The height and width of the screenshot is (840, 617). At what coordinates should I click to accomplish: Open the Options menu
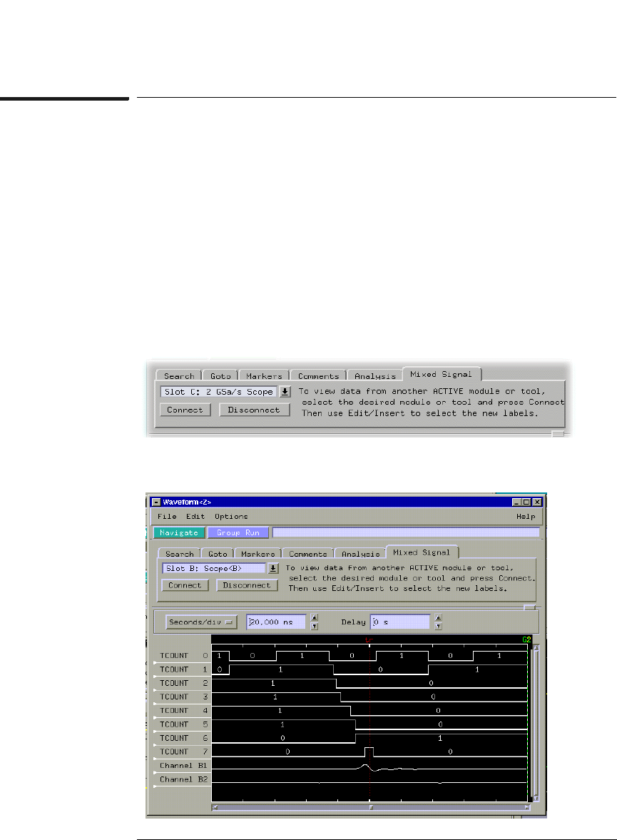(x=231, y=517)
